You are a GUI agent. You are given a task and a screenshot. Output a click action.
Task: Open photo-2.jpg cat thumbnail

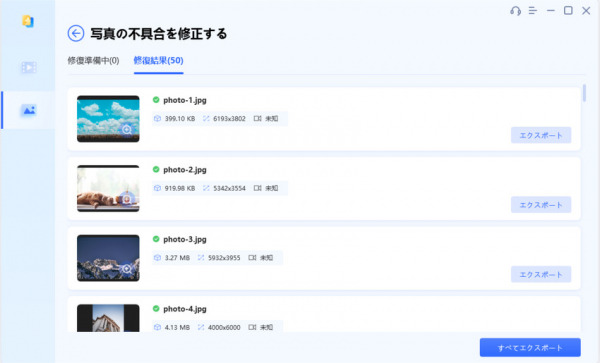[x=108, y=189]
